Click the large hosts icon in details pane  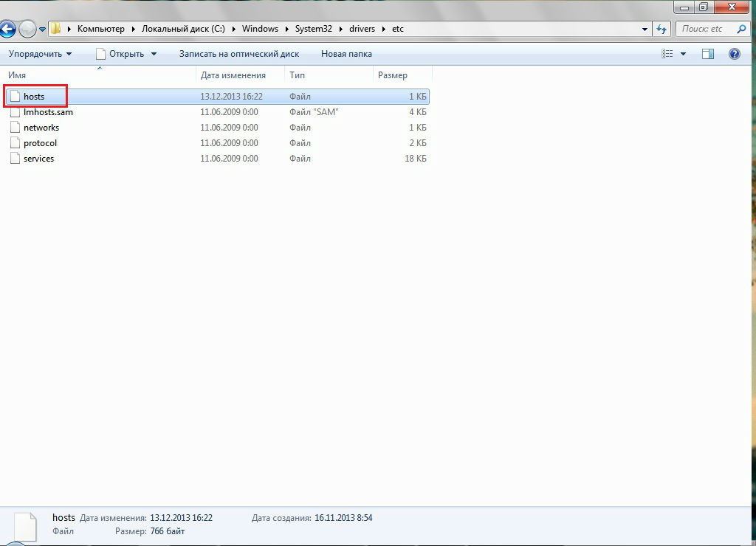coord(26,527)
